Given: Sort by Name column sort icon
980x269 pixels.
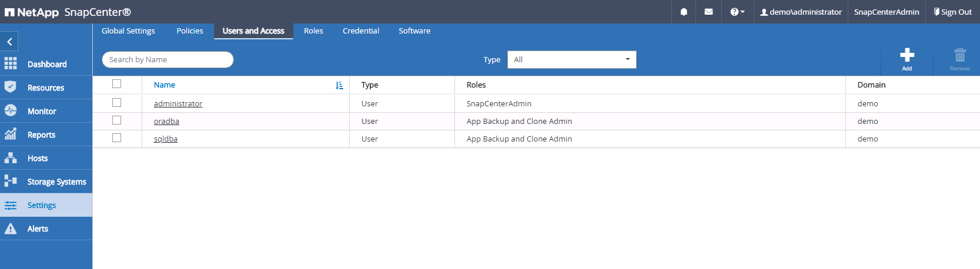Looking at the screenshot, I should [339, 85].
